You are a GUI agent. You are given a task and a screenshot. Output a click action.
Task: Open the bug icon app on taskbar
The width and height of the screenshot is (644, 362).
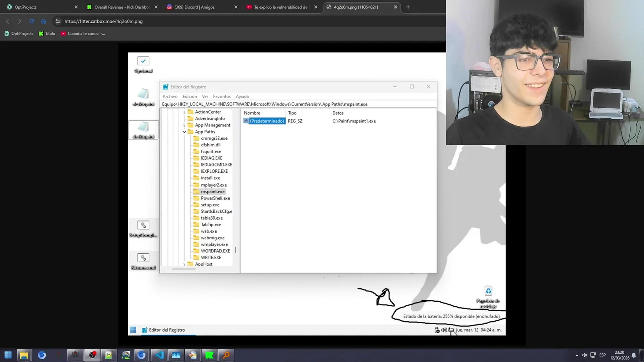coord(75,355)
